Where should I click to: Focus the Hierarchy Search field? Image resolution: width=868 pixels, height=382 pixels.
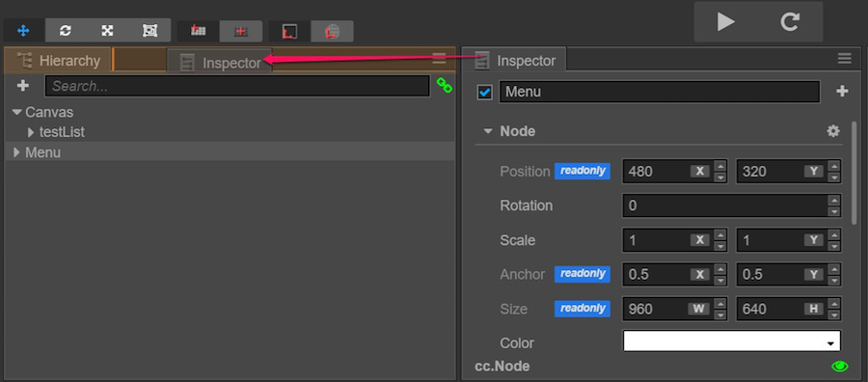coord(237,87)
